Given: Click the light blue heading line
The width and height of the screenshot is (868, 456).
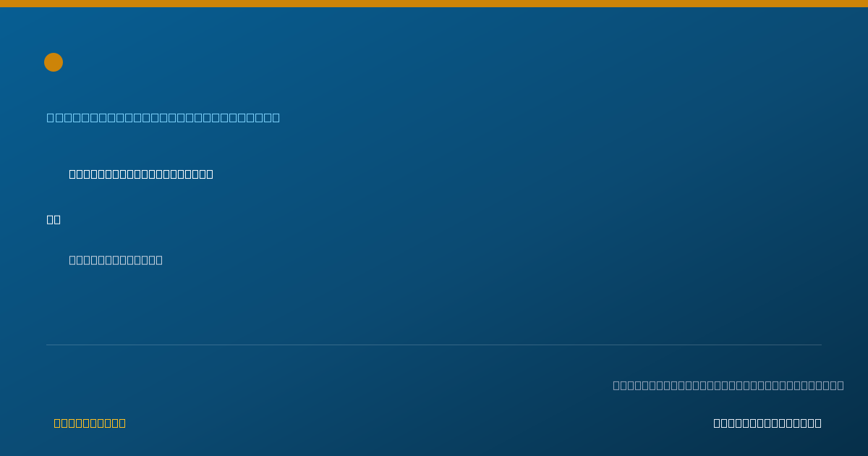Looking at the screenshot, I should 163,117.
